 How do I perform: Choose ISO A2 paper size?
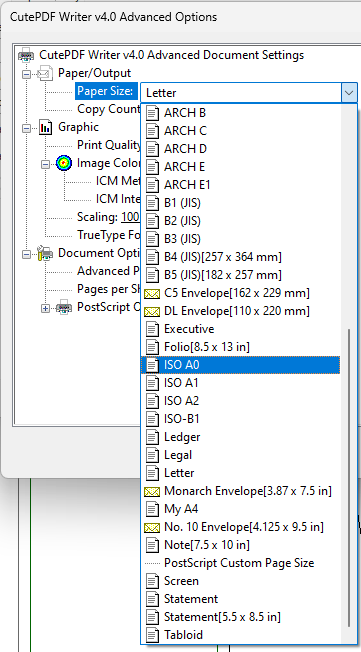click(x=240, y=401)
